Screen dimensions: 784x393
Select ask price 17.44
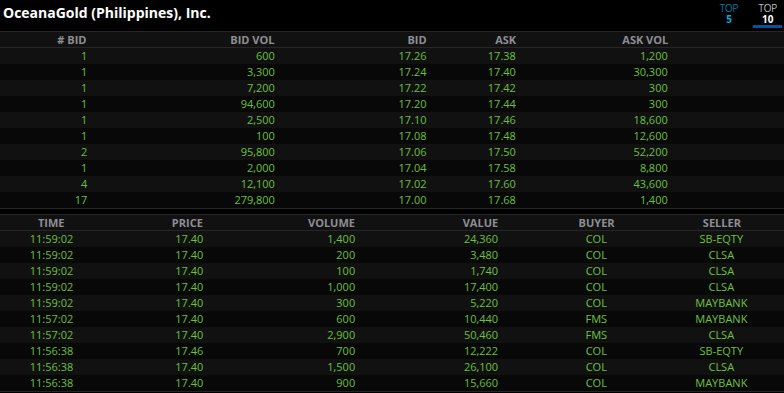pyautogui.click(x=502, y=104)
